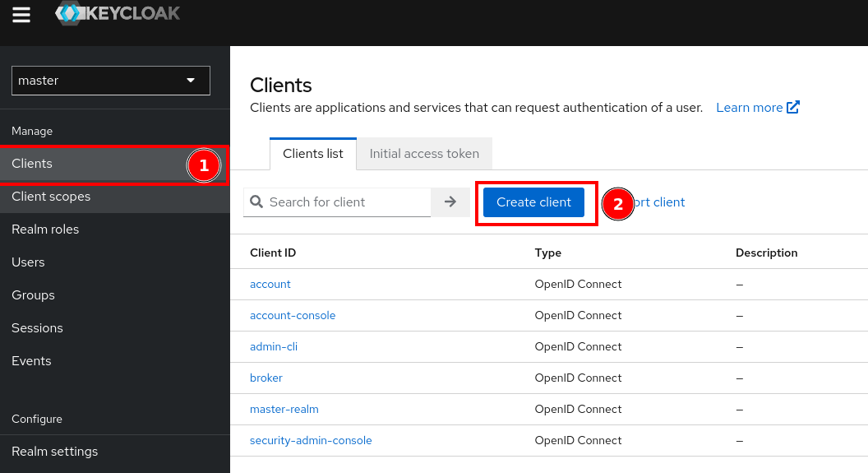Open Events from the sidebar
The image size is (868, 473).
pos(31,361)
